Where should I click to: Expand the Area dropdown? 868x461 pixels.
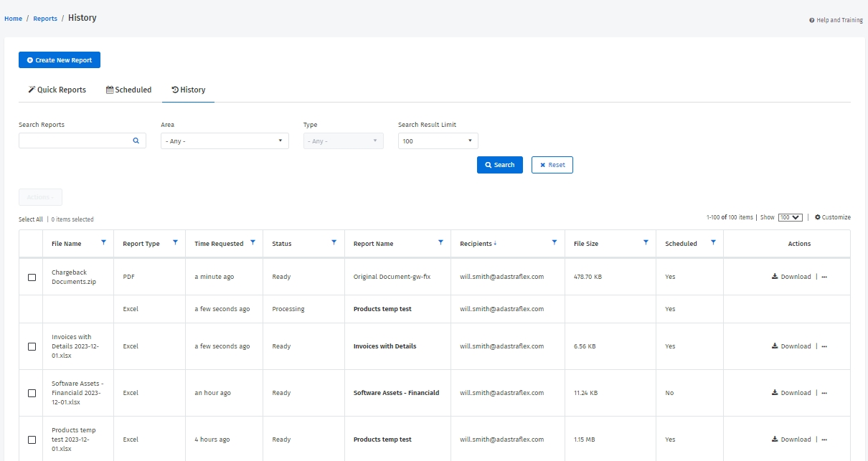(x=225, y=141)
